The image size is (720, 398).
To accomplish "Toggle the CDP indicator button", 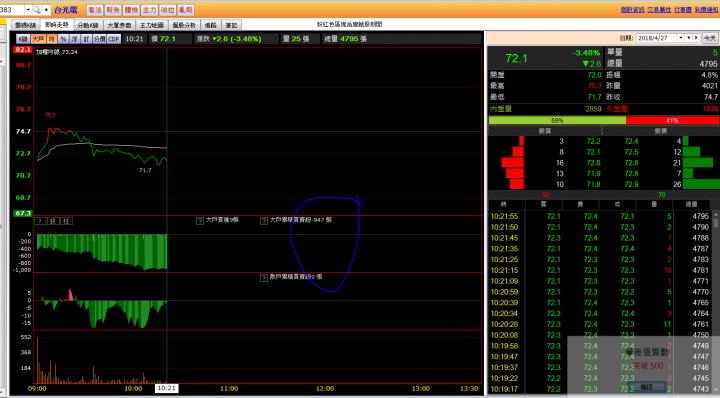I will click(x=114, y=39).
